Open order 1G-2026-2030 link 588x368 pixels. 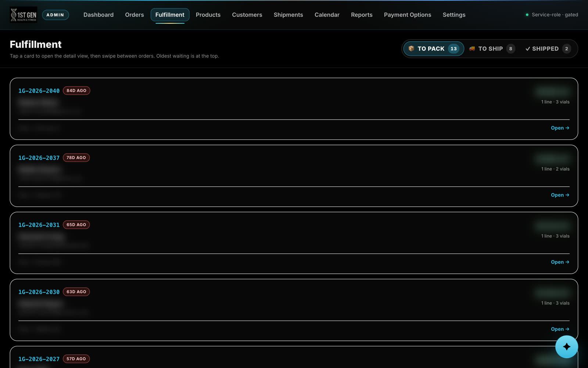click(x=39, y=292)
